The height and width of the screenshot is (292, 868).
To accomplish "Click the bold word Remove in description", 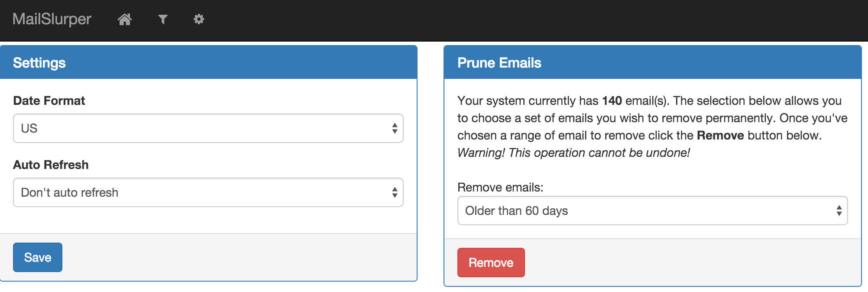I will tap(720, 135).
